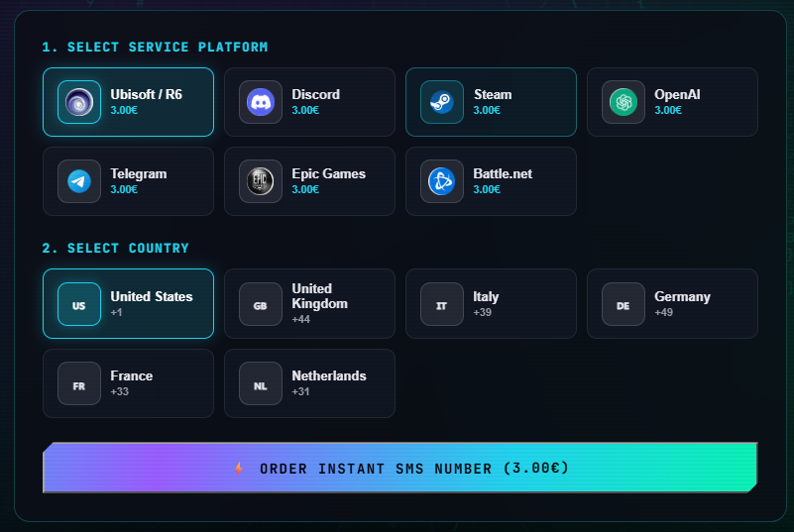This screenshot has height=532, width=794.
Task: Click the 3.00€ price under OpenAI
Action: click(667, 110)
